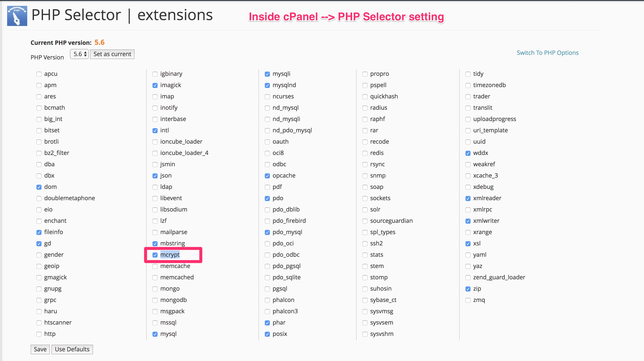The height and width of the screenshot is (361, 644).
Task: Save the PHP extension settings
Action: (x=40, y=349)
